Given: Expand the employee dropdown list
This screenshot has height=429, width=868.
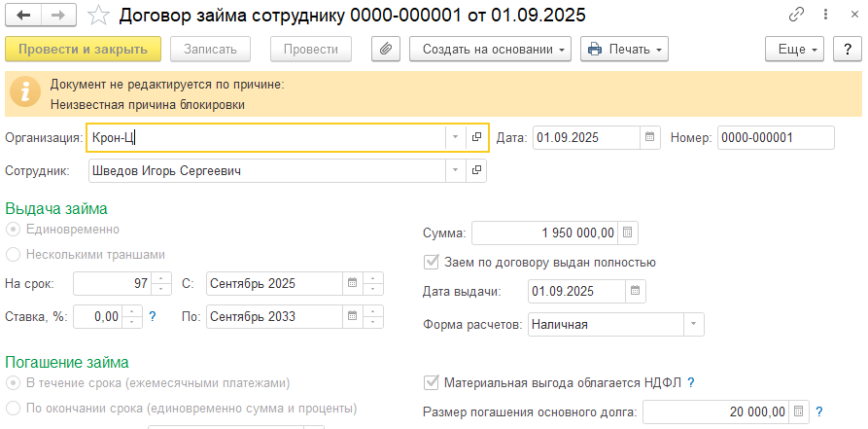Looking at the screenshot, I should 455,171.
